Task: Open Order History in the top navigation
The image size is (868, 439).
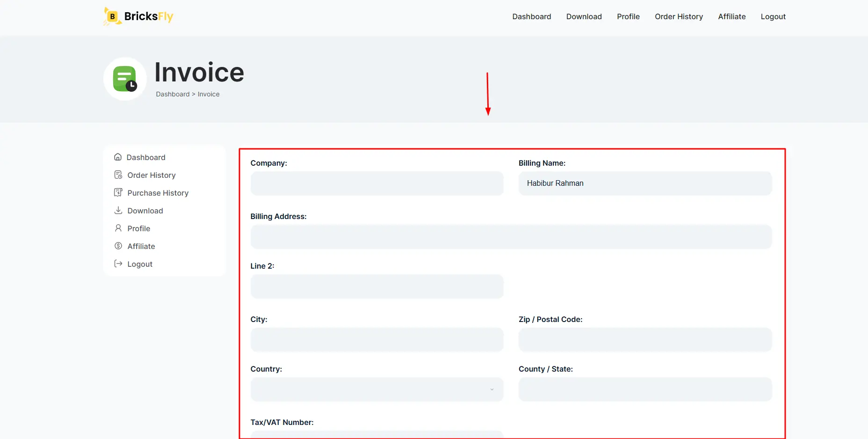Action: (679, 16)
